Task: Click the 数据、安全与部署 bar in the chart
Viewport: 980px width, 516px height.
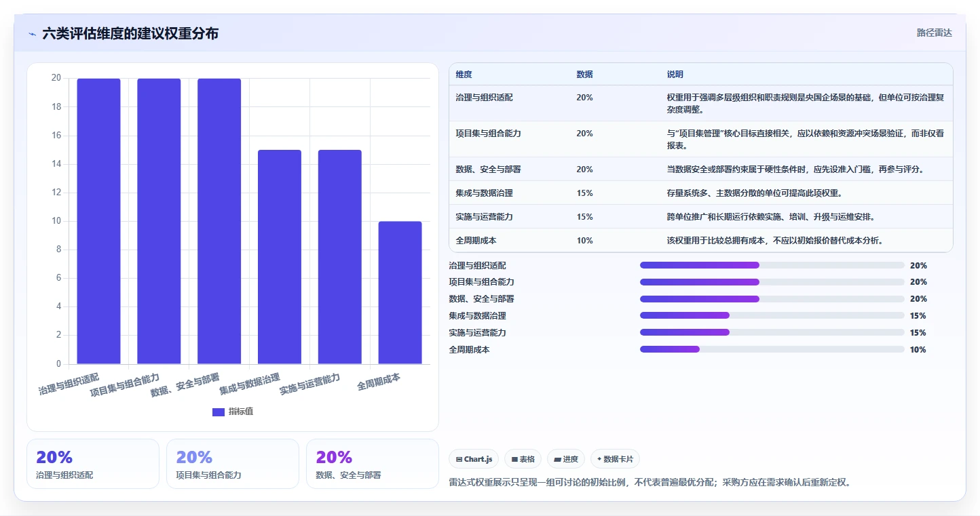Action: pos(219,221)
